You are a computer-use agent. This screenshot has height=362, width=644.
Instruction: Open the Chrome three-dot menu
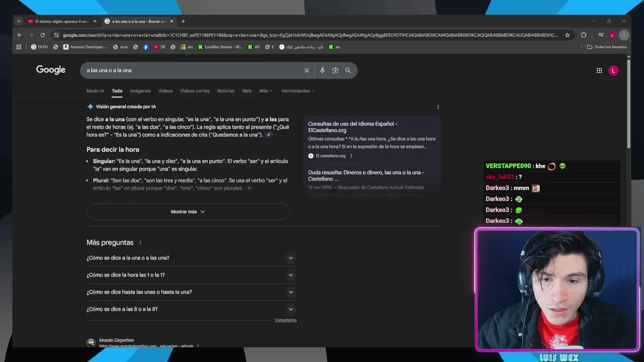click(624, 35)
